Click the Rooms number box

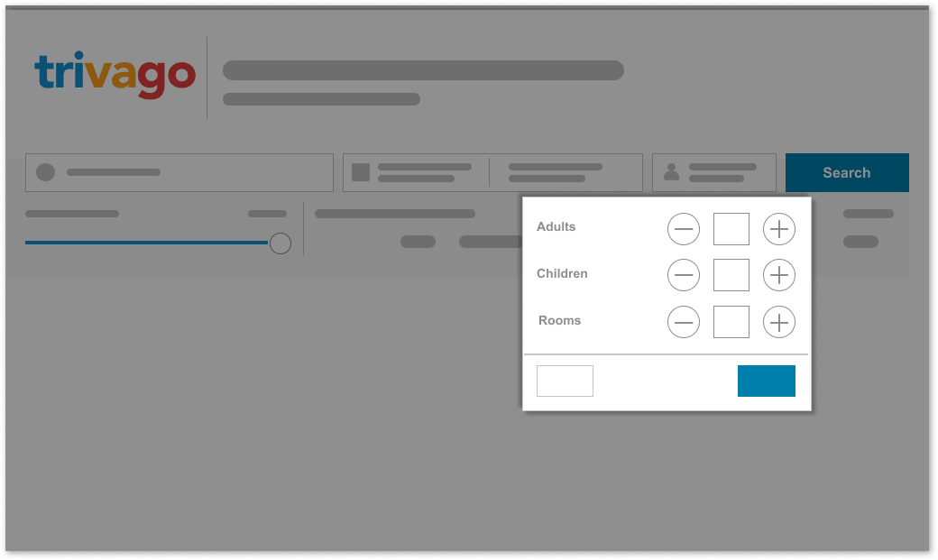coord(731,322)
